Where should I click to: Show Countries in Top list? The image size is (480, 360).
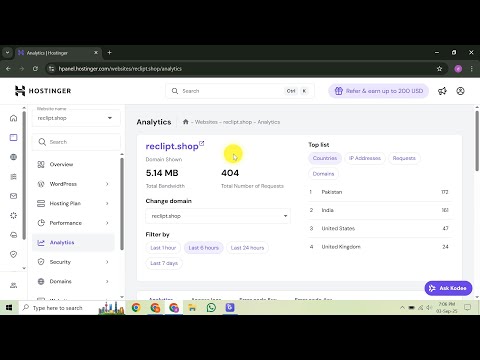pos(325,158)
